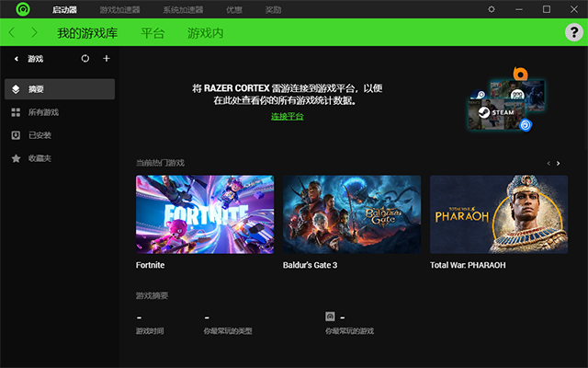The image size is (588, 368).
Task: Open the 优惠 tab
Action: pyautogui.click(x=234, y=10)
